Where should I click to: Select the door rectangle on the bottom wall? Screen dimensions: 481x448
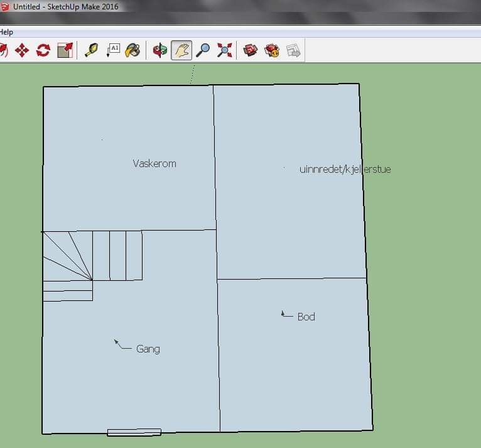click(134, 432)
